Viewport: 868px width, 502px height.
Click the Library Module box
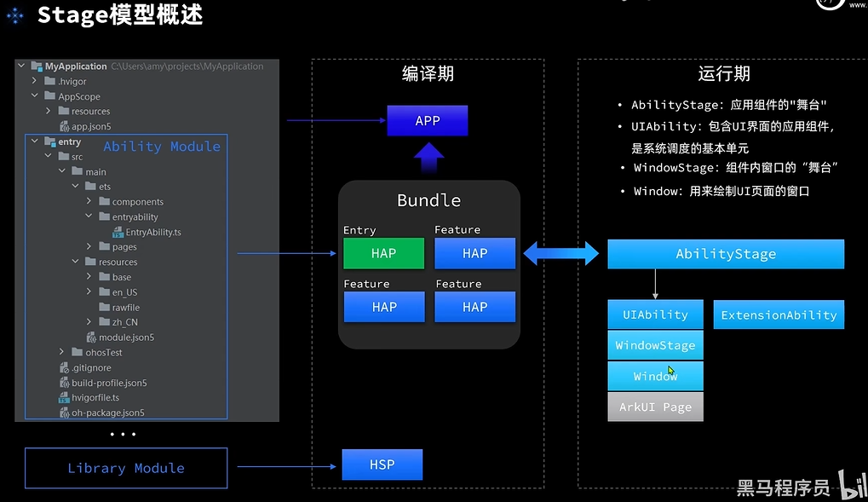pyautogui.click(x=126, y=468)
